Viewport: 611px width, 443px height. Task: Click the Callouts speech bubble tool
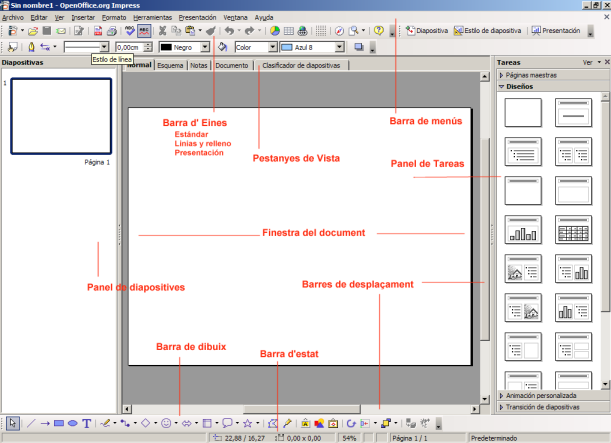tap(227, 423)
